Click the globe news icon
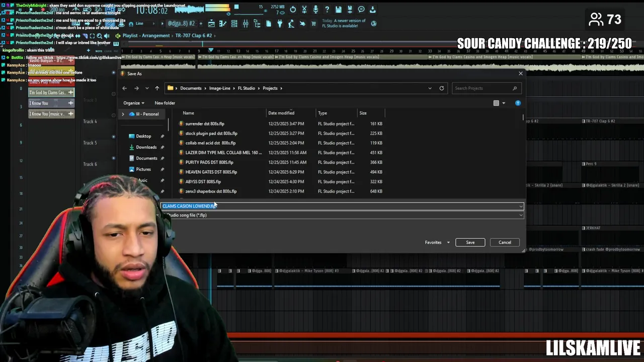Image resolution: width=644 pixels, height=362 pixels. tap(374, 24)
